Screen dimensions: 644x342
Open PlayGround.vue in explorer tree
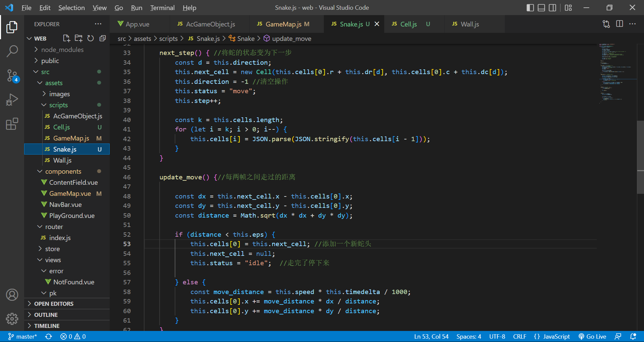point(67,216)
